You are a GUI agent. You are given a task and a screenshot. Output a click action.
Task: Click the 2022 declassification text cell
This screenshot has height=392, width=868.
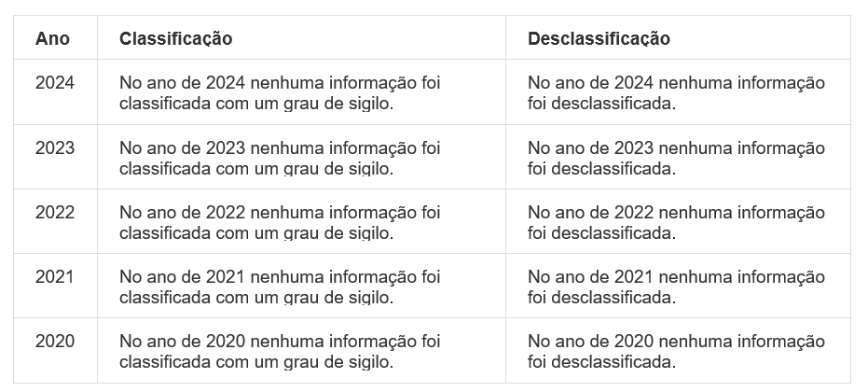pos(676,222)
